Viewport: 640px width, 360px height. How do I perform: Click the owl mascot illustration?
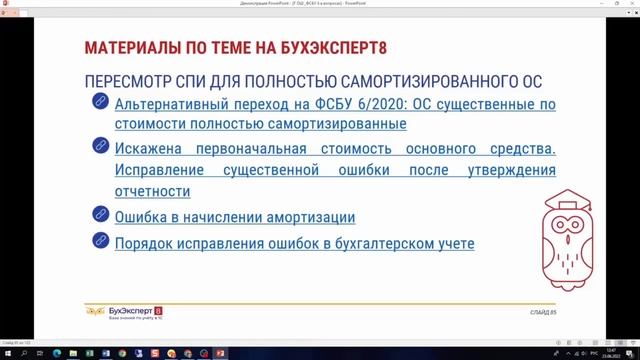pyautogui.click(x=567, y=240)
